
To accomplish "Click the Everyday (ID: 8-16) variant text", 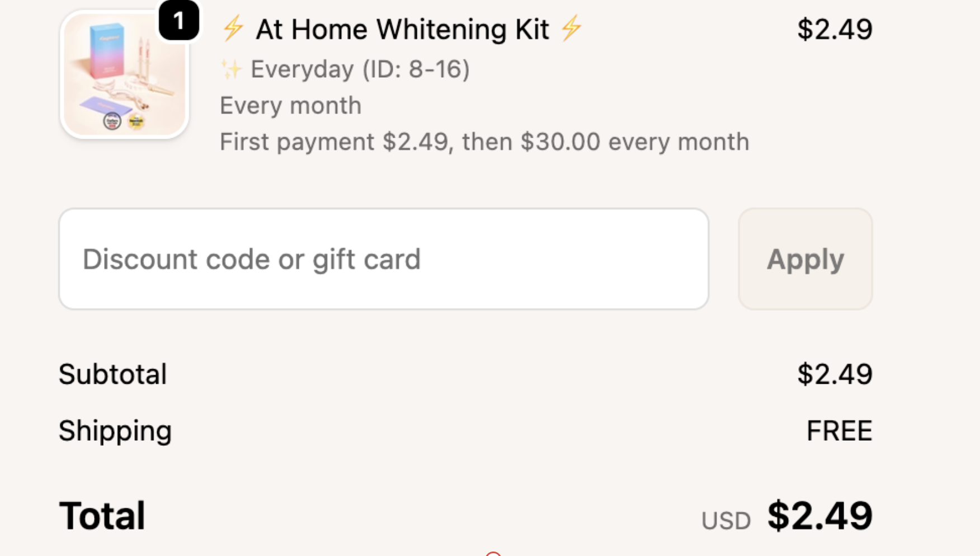I will (360, 69).
